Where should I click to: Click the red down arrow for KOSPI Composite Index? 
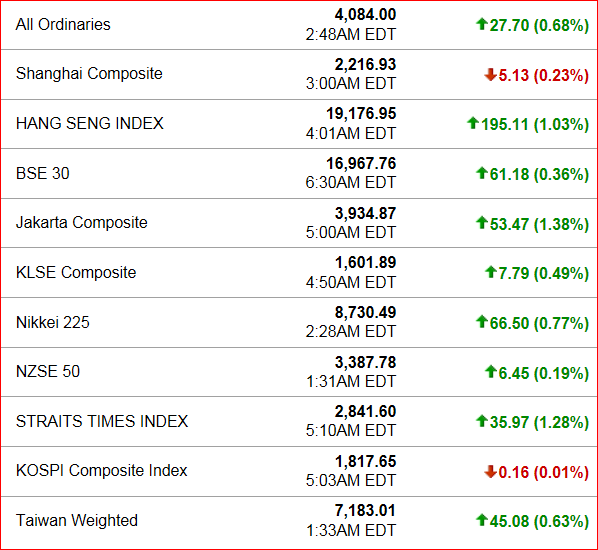(490, 471)
